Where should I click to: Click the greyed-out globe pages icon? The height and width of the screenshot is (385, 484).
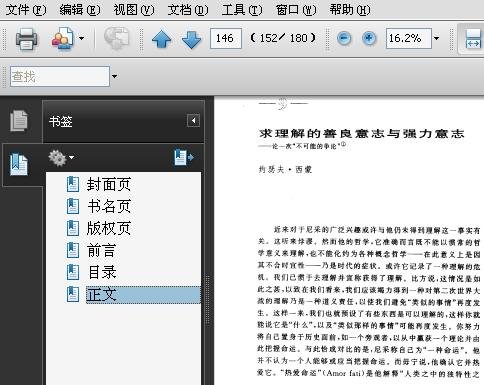click(x=116, y=38)
